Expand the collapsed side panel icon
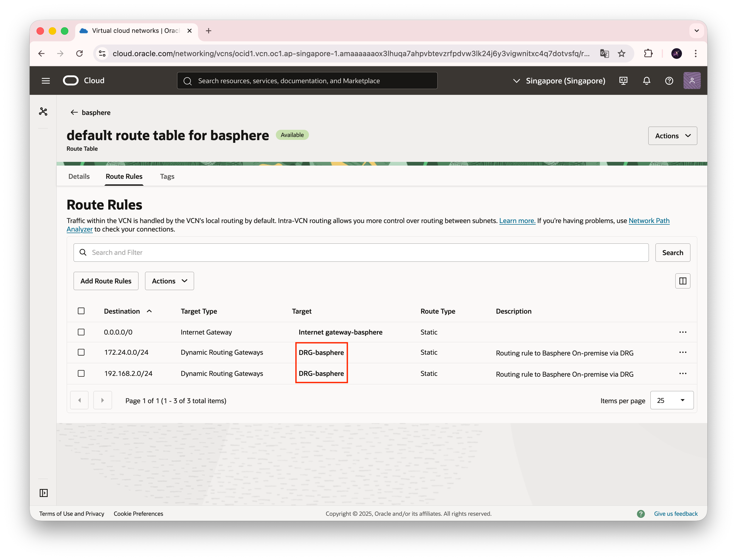The image size is (737, 560). (x=43, y=493)
